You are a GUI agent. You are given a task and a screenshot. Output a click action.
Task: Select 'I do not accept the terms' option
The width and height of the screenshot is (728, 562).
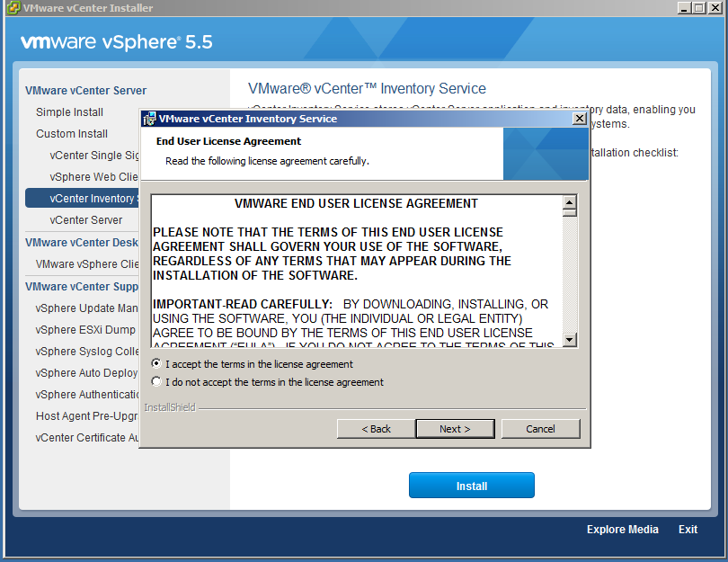157,382
